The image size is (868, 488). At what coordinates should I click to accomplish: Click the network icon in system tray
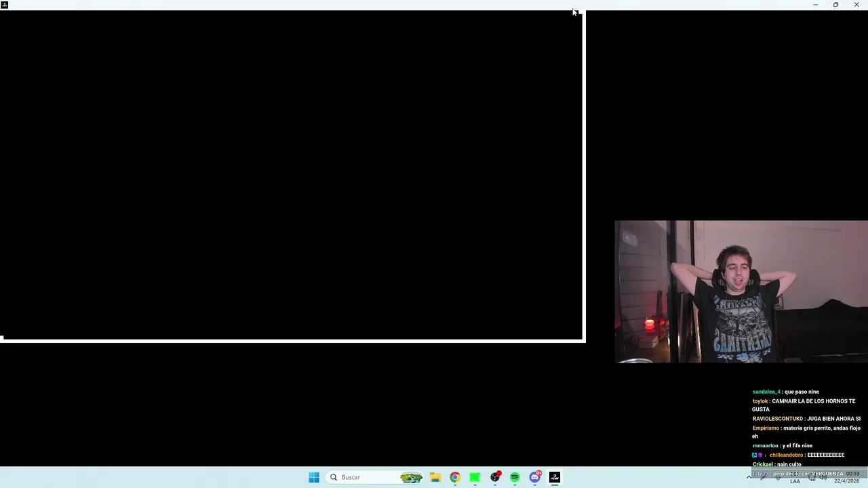coord(812,477)
